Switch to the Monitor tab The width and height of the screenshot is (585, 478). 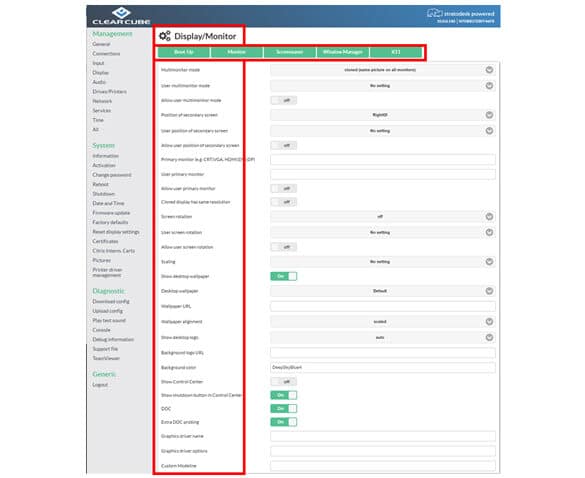coord(237,52)
